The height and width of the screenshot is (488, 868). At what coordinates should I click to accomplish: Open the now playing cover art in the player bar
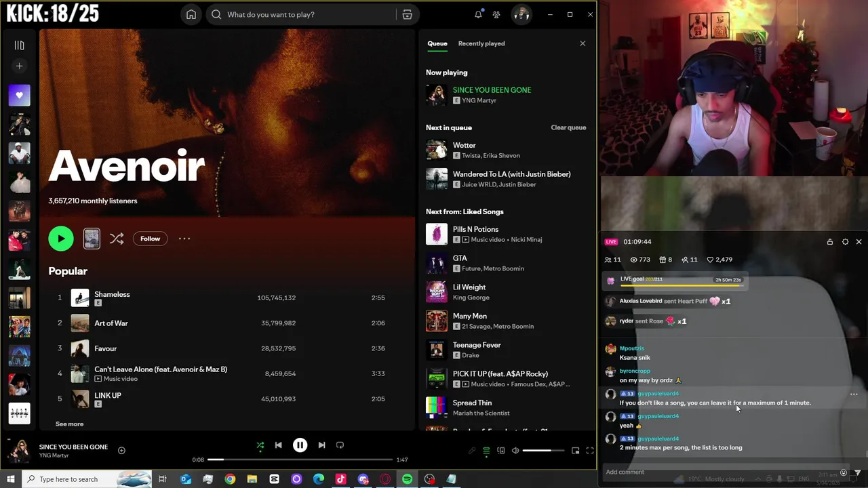(19, 450)
